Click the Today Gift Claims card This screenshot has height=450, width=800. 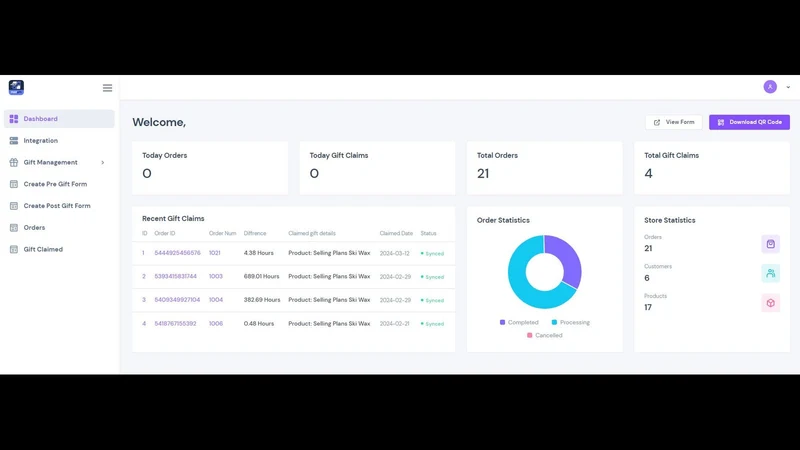(x=377, y=168)
